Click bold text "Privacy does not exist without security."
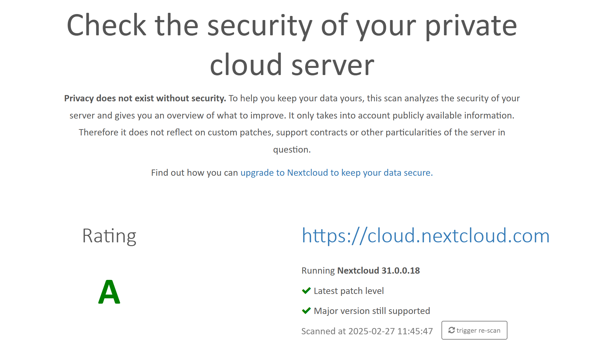 145,99
